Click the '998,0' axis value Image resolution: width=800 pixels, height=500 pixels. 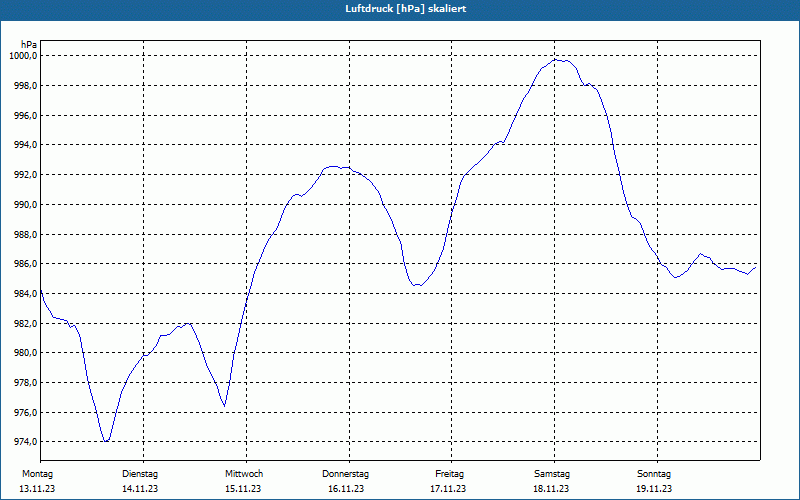click(x=26, y=86)
